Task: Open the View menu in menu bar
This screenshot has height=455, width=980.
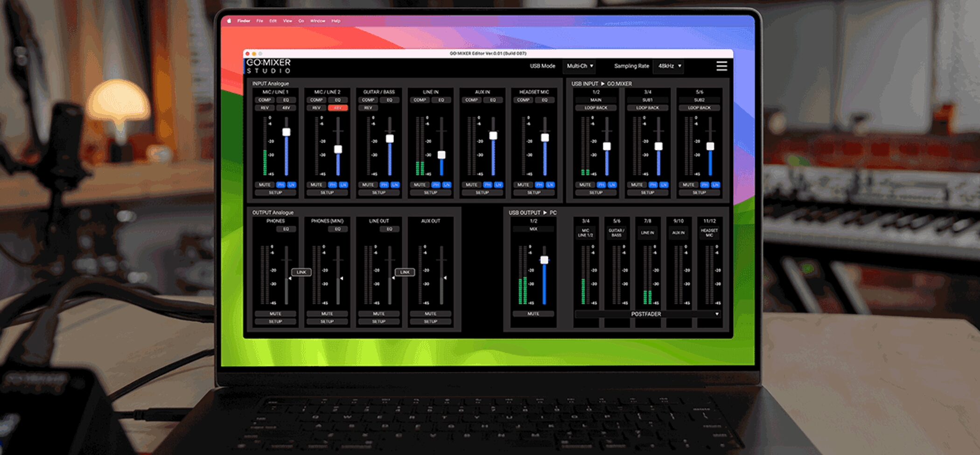Action: (287, 21)
